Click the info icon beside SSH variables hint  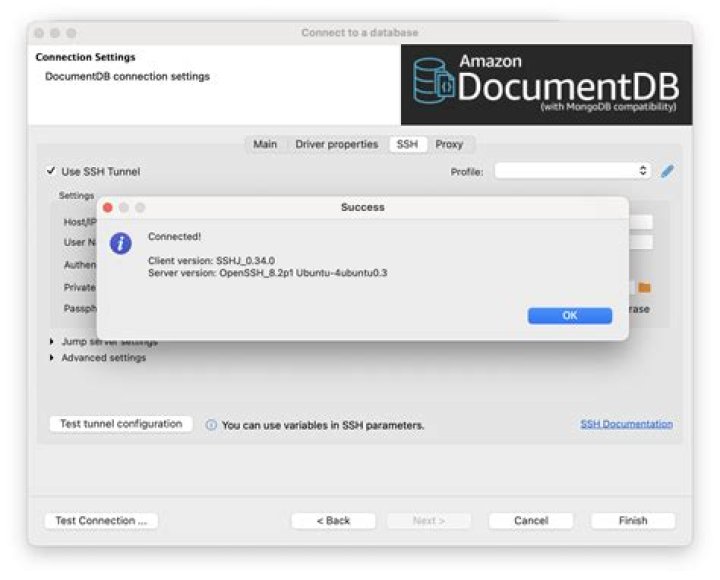pyautogui.click(x=211, y=425)
